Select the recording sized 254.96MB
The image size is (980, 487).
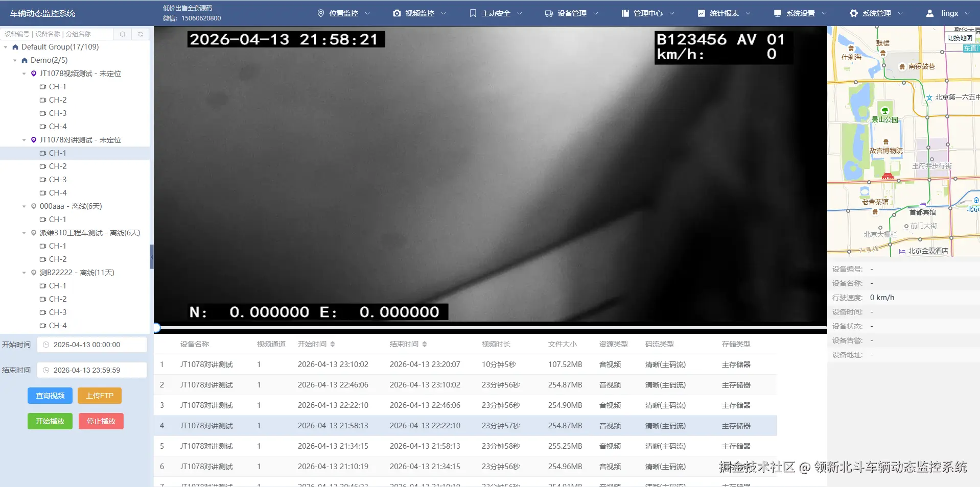click(x=465, y=467)
